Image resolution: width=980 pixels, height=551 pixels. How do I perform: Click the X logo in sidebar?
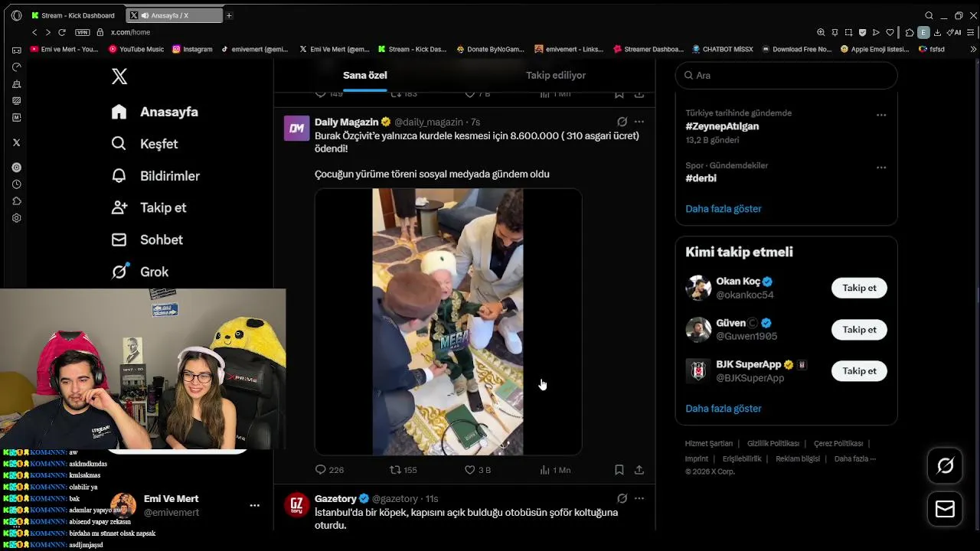pyautogui.click(x=119, y=77)
